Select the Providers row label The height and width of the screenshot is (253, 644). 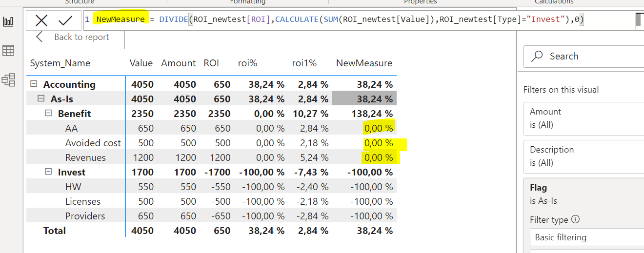(x=85, y=216)
